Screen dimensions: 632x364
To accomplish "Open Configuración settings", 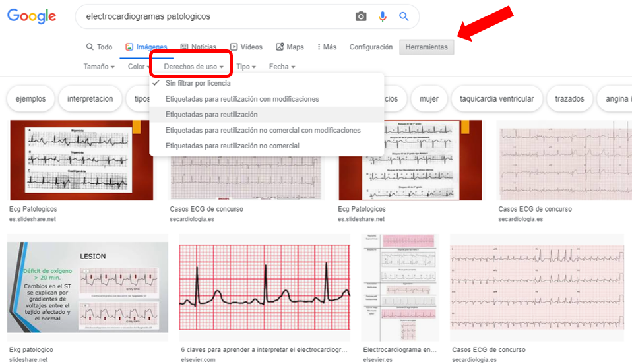I will 371,47.
